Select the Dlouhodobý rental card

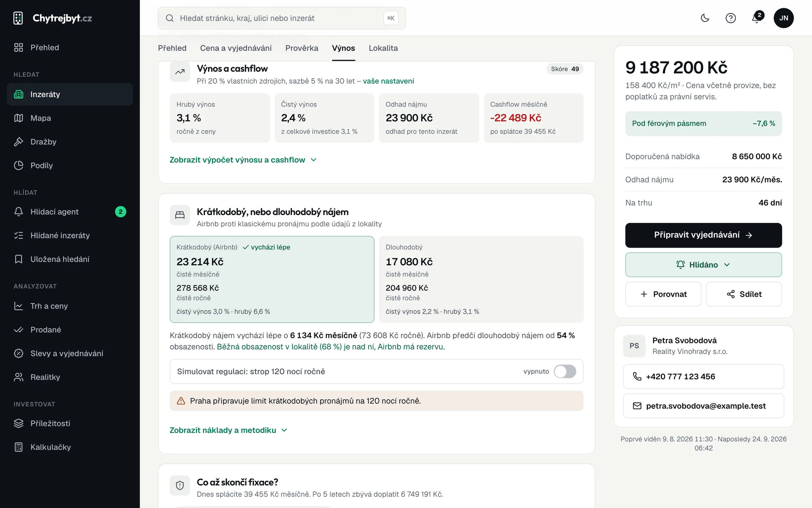point(481,279)
